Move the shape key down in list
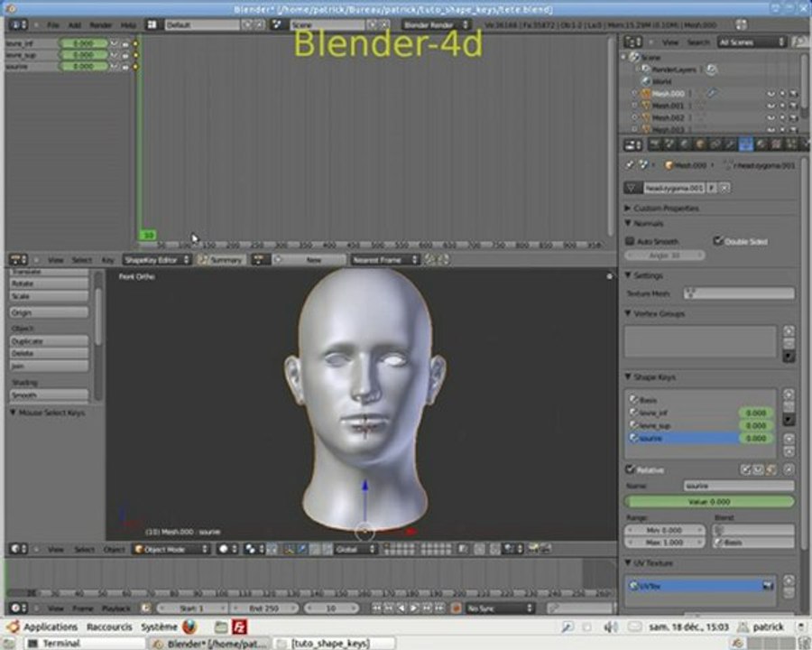 [x=789, y=451]
